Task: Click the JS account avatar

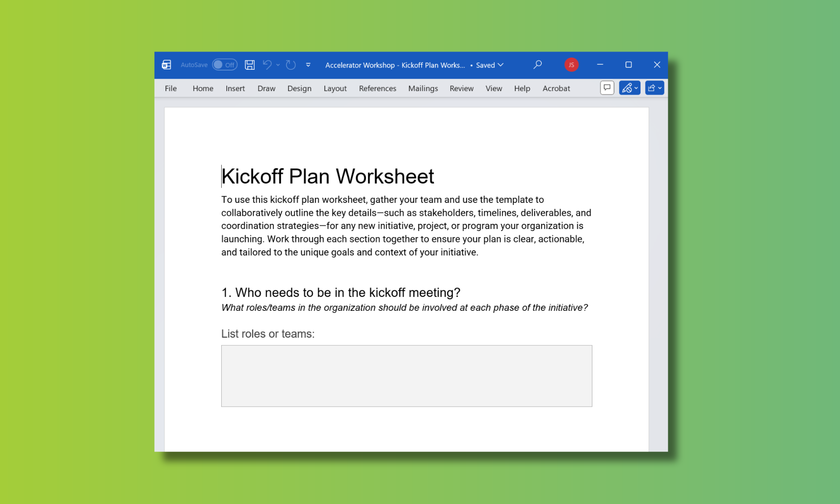Action: tap(571, 65)
